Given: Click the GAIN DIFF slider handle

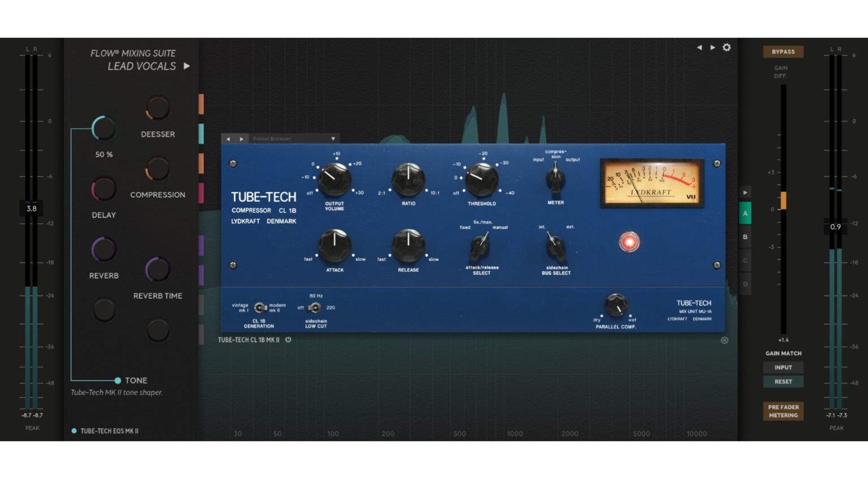Looking at the screenshot, I should pyautogui.click(x=783, y=199).
